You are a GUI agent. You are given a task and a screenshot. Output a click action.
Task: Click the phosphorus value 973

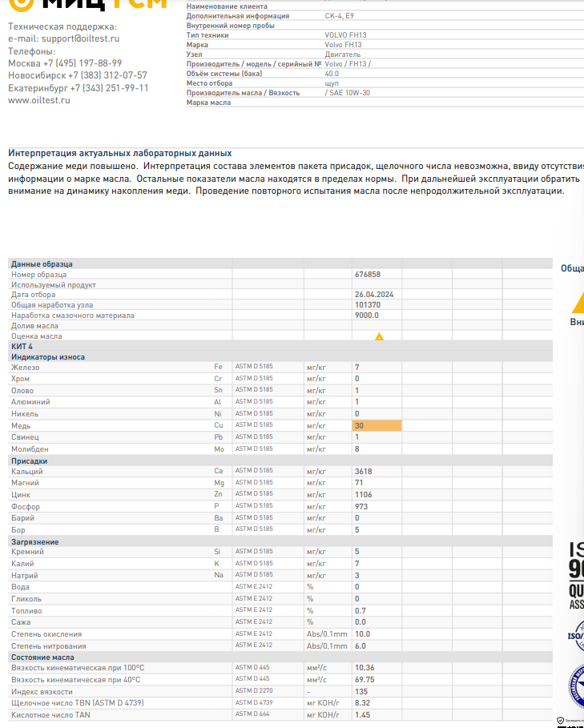(x=361, y=506)
